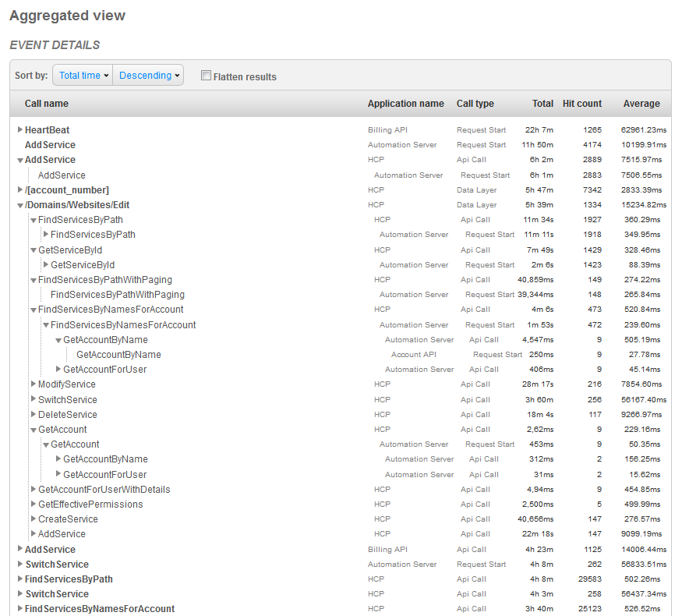
Task: Collapse the HCP GetServiceById row
Action: coord(33,250)
